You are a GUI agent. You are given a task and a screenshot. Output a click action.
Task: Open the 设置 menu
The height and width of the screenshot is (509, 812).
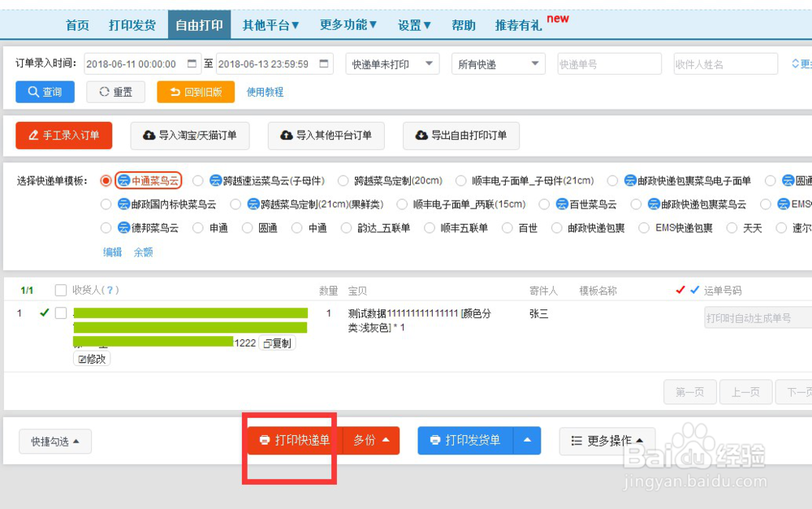tap(414, 25)
